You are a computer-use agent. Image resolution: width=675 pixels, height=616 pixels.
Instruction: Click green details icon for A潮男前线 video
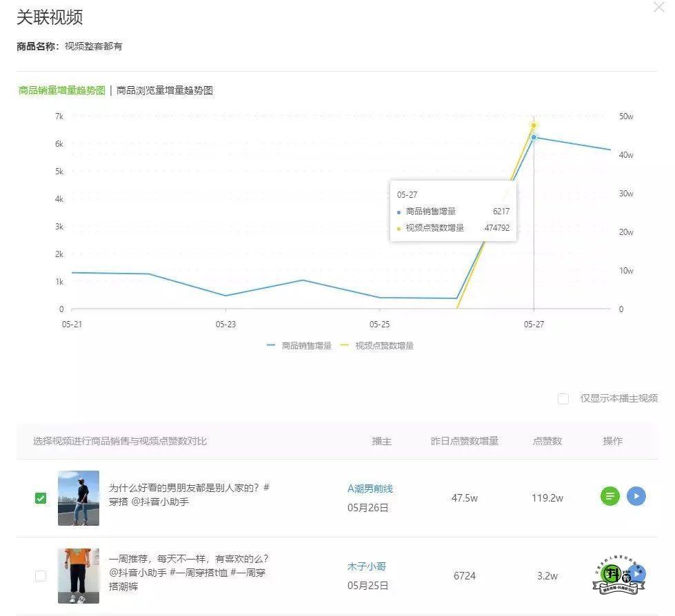coord(610,495)
